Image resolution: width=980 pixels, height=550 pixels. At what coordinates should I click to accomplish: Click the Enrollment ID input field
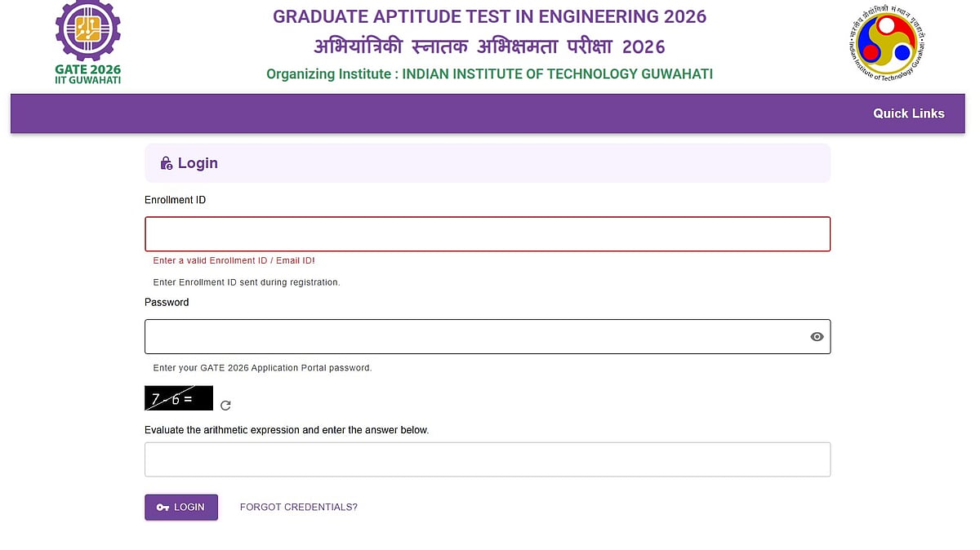[488, 234]
